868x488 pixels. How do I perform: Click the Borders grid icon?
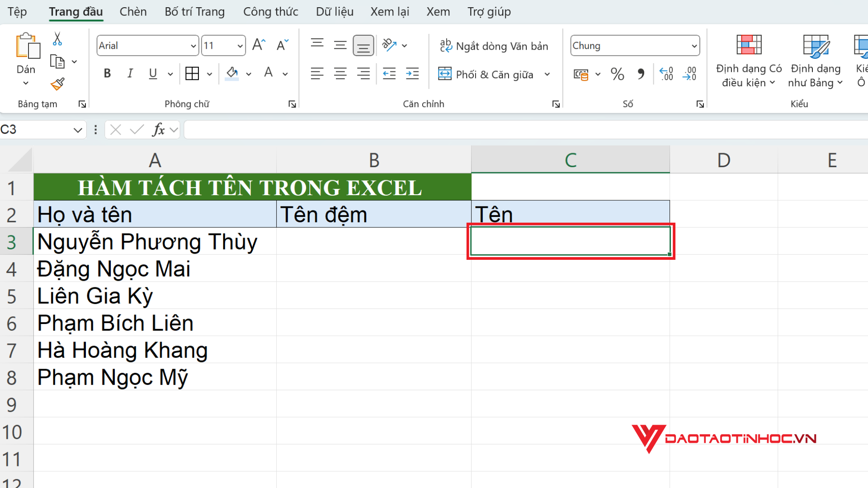point(192,74)
